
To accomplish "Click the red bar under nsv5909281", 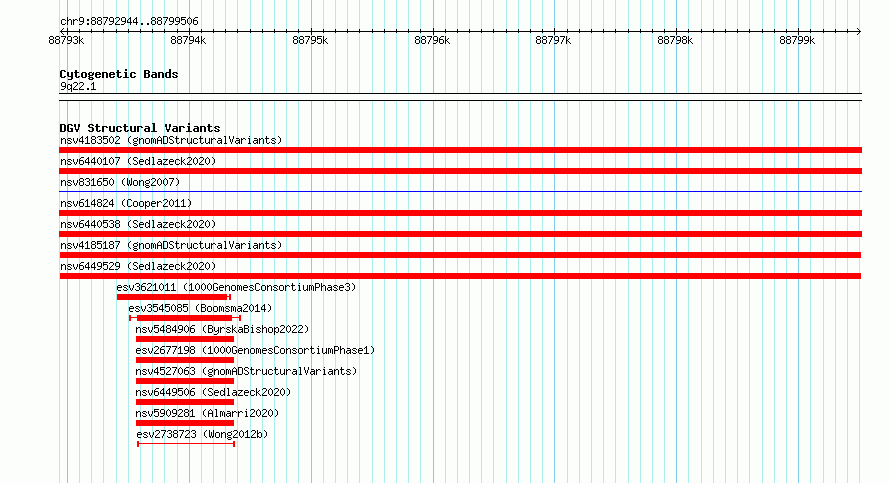I will (185, 423).
